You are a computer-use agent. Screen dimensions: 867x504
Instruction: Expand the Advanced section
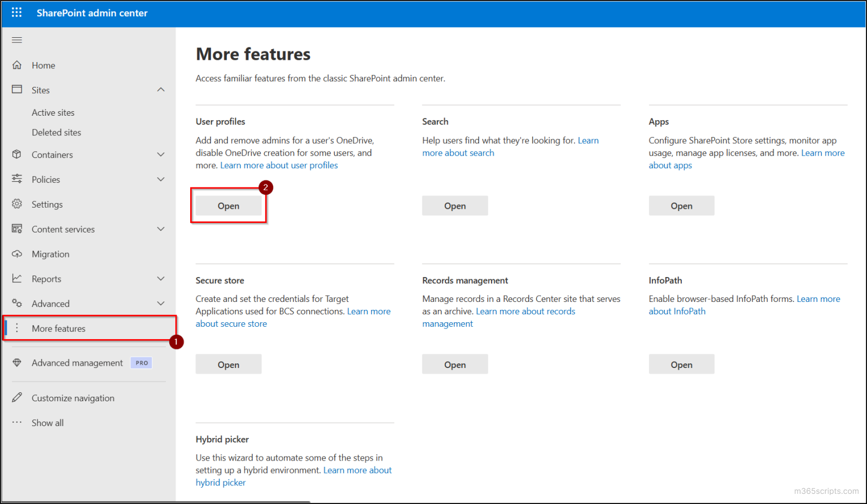coord(161,303)
